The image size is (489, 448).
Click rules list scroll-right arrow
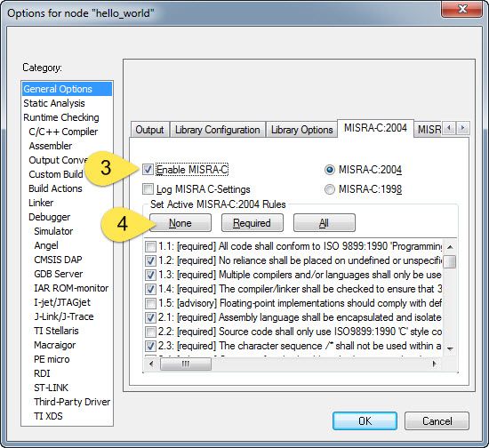point(434,364)
